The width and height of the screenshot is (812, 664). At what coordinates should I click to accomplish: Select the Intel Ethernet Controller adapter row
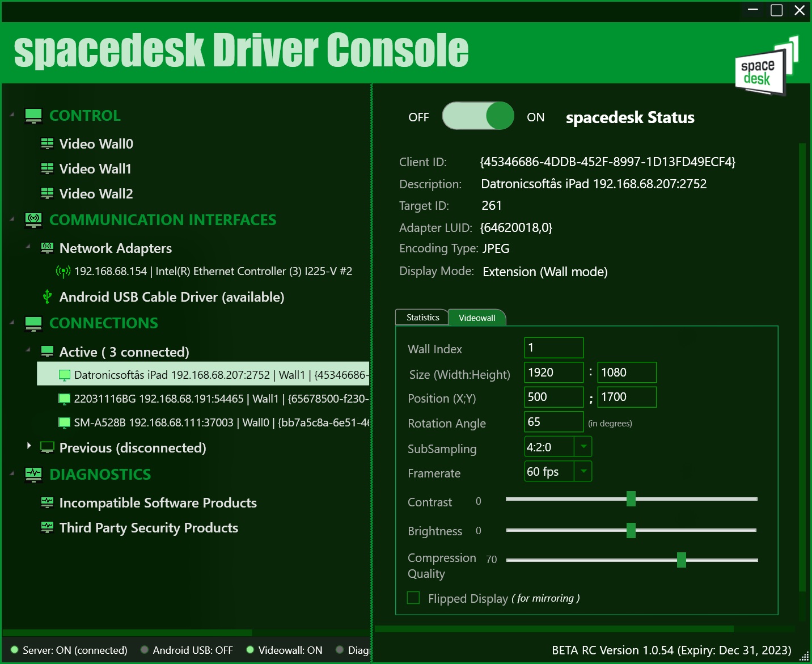[x=213, y=272]
